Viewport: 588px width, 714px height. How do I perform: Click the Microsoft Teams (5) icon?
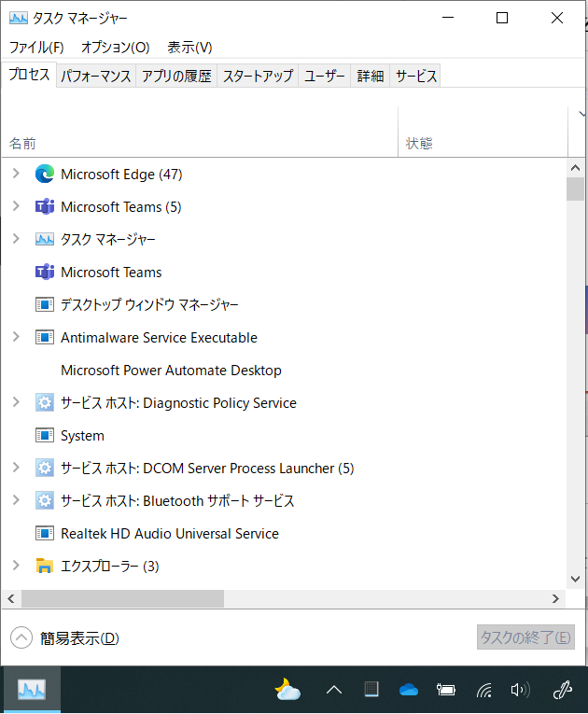coord(45,206)
